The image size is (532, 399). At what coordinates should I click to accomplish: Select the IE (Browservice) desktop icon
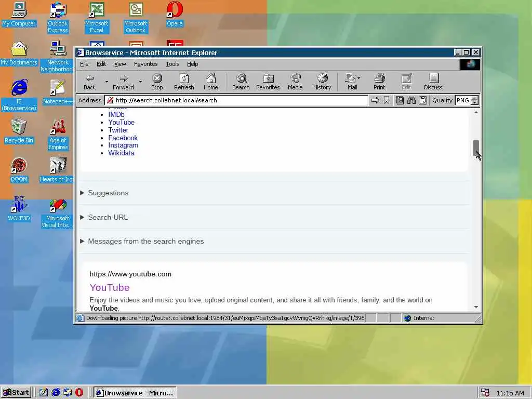click(x=19, y=96)
